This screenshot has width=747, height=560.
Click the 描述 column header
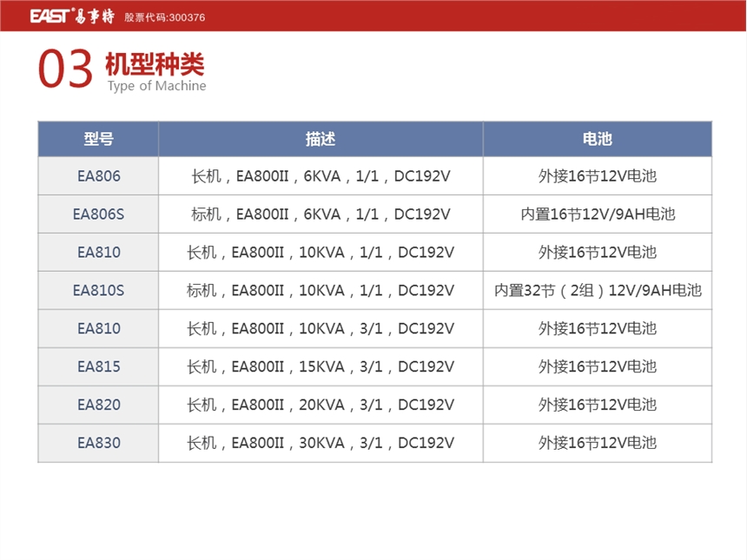click(321, 139)
